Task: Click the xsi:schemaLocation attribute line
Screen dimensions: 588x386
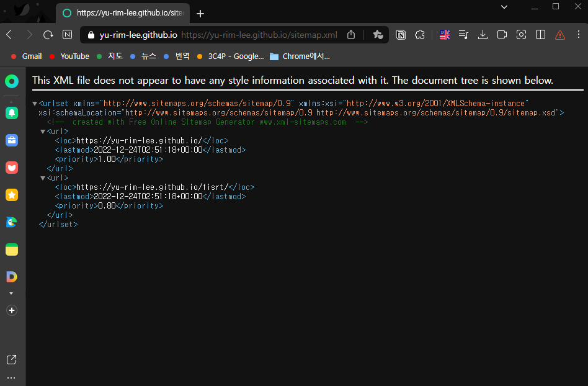Action: point(301,113)
